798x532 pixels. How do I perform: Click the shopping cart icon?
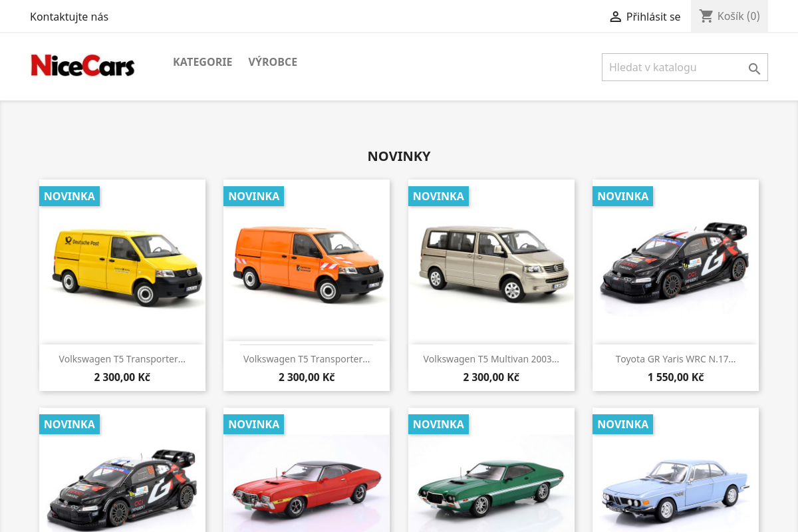tap(706, 16)
